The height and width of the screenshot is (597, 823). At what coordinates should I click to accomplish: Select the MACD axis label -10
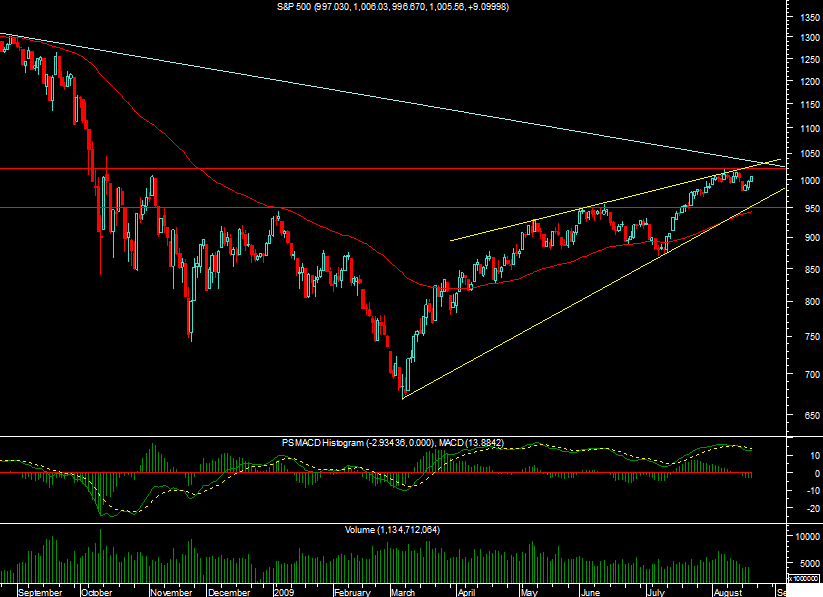813,491
